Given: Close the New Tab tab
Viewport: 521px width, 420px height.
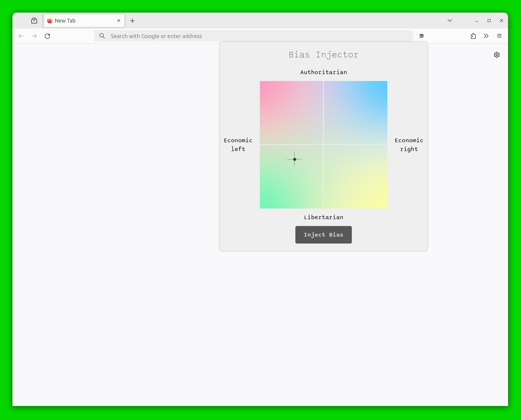Looking at the screenshot, I should pyautogui.click(x=119, y=20).
